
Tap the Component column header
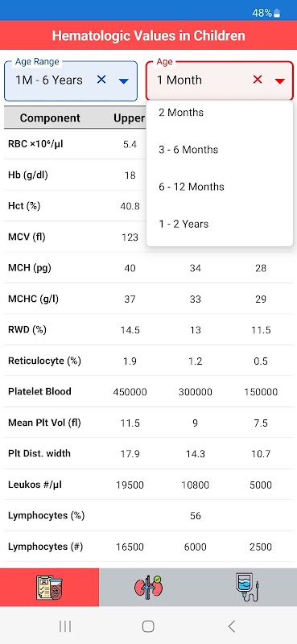pos(50,118)
